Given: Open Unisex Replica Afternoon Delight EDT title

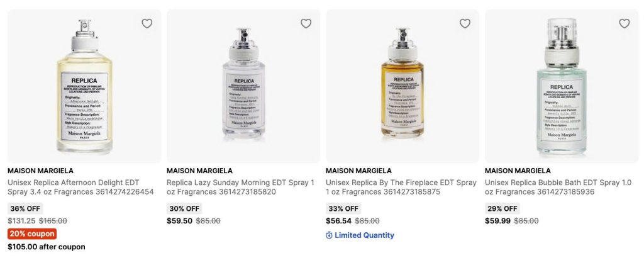Looking at the screenshot, I should coord(80,187).
